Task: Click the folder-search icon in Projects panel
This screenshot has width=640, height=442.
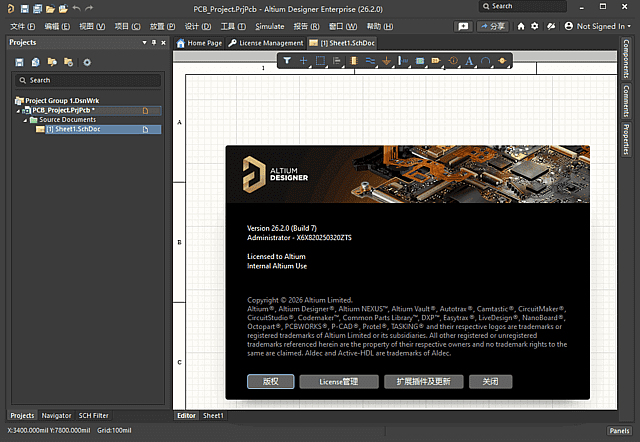Action: pyautogui.click(x=52, y=62)
